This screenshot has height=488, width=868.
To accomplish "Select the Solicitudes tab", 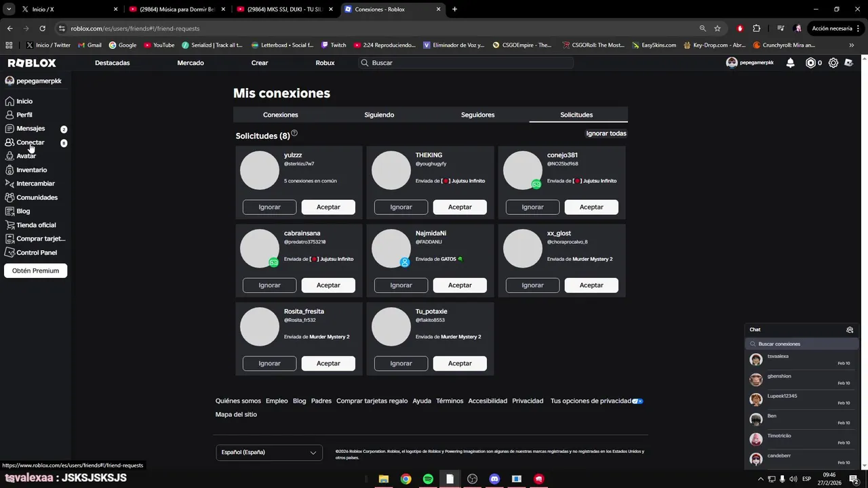I will 576,115.
